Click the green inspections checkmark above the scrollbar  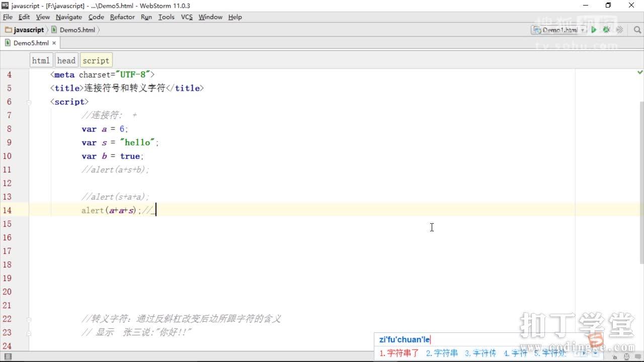[x=639, y=72]
